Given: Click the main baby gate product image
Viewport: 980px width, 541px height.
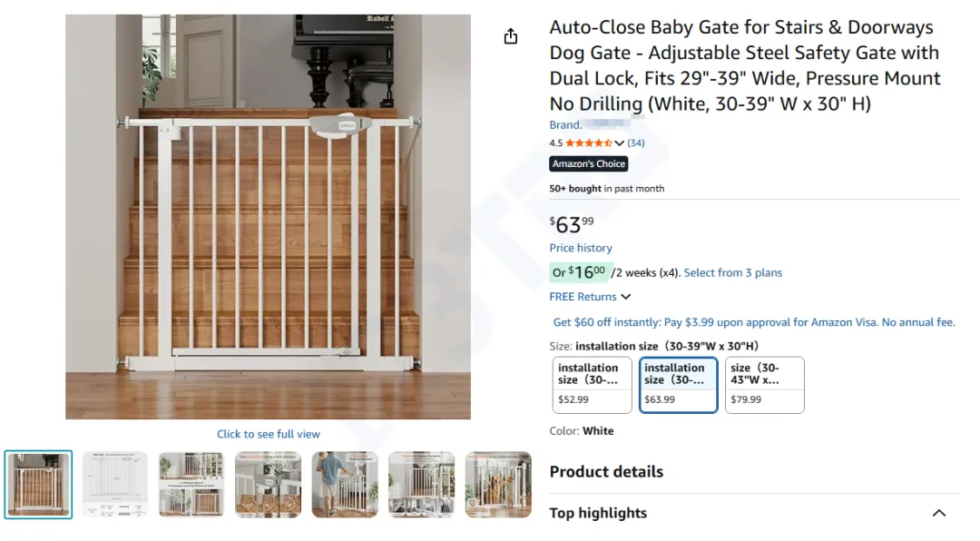Looking at the screenshot, I should pyautogui.click(x=269, y=216).
